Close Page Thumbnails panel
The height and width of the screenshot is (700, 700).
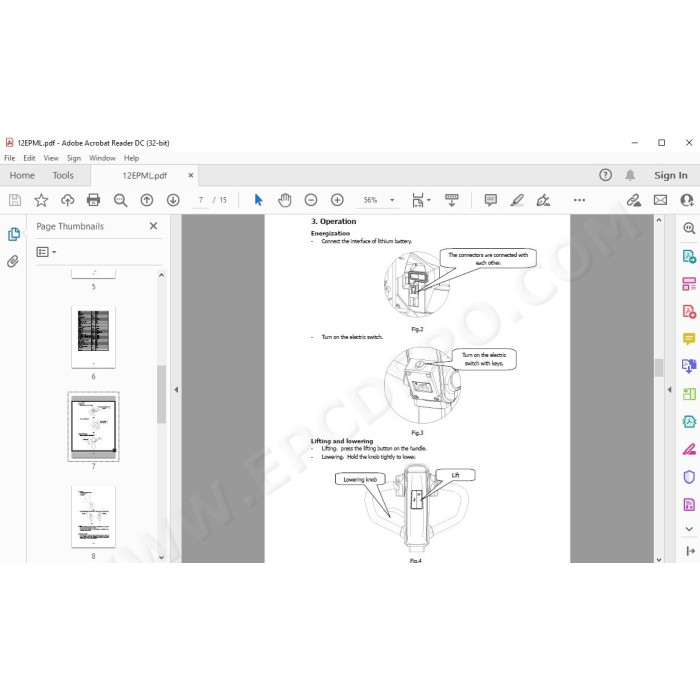pos(153,226)
